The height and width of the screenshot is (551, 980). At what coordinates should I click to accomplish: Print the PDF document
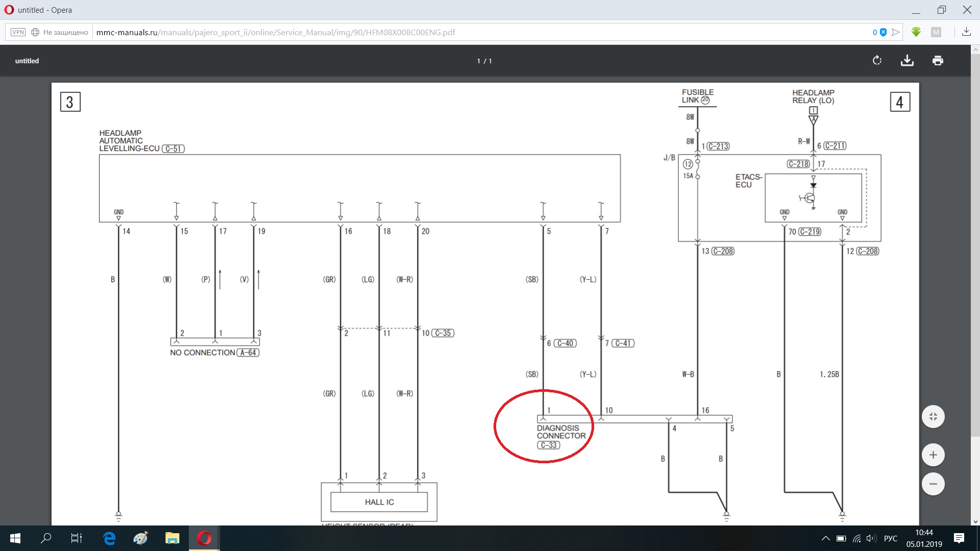(x=938, y=61)
